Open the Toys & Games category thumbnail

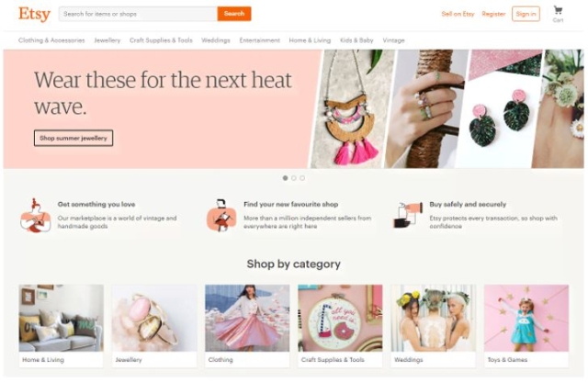(x=526, y=325)
